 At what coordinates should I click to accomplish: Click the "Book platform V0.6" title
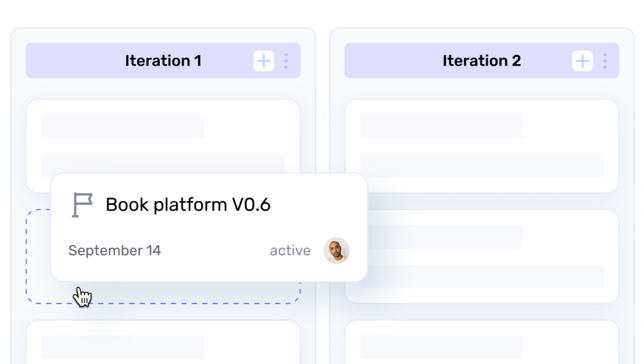[188, 205]
